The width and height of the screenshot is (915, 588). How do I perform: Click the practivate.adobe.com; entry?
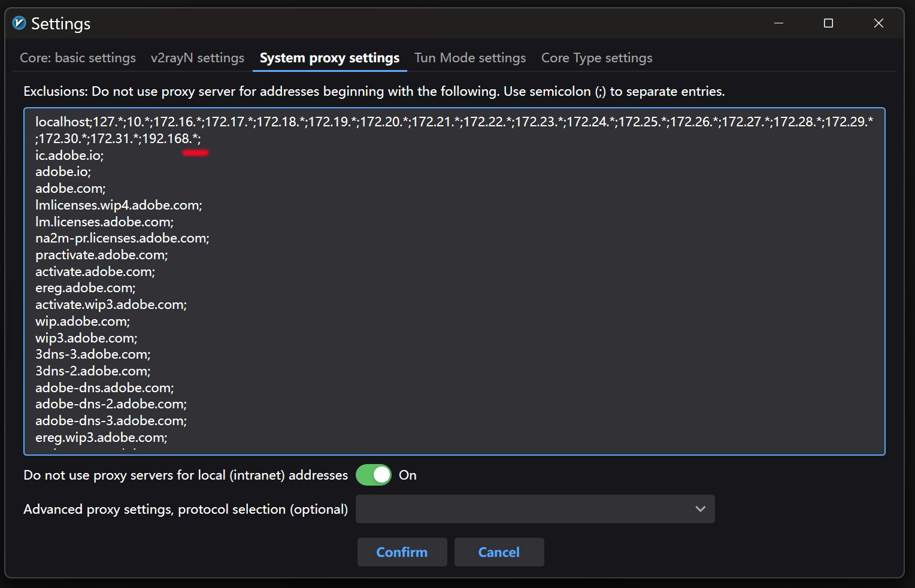(x=101, y=254)
